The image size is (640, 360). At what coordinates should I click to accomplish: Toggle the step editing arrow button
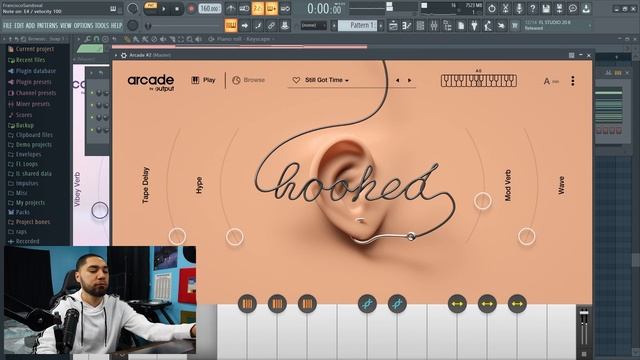pos(245,26)
